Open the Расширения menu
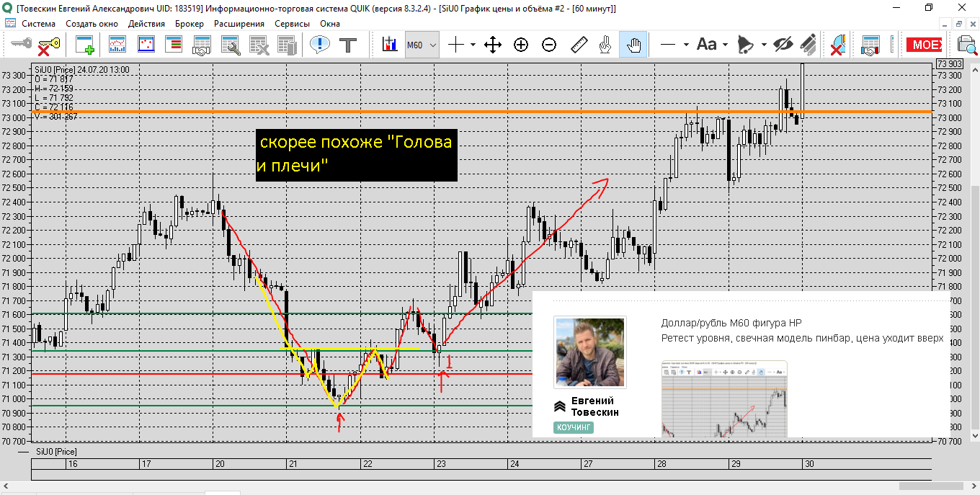This screenshot has height=495, width=980. (x=239, y=23)
